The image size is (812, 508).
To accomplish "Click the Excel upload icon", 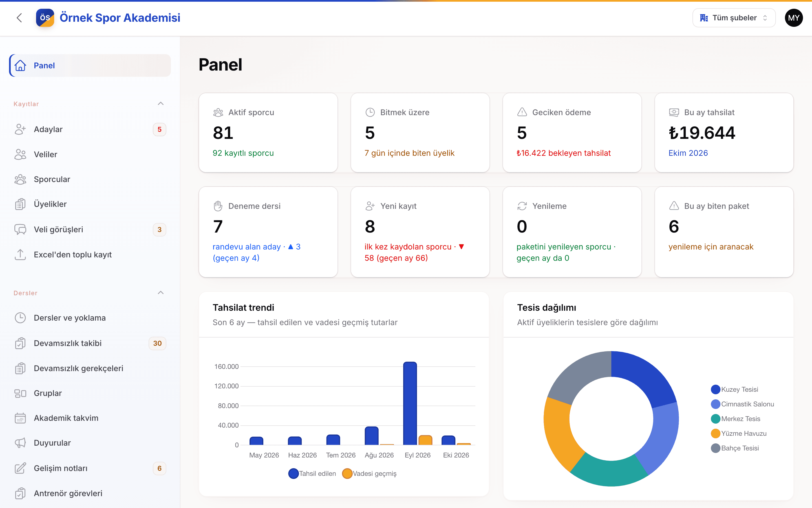I will coord(21,255).
